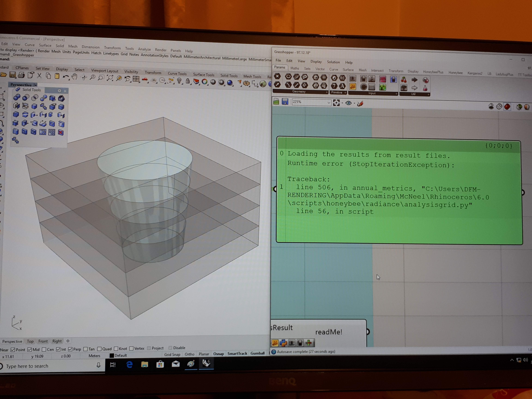
Task: Click the padlock Lock objects icon
Action: coord(188,81)
